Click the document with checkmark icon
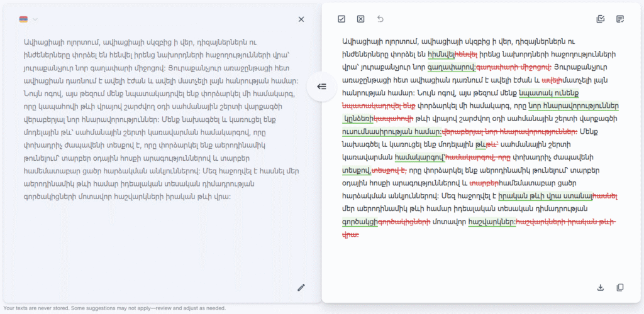 620,19
